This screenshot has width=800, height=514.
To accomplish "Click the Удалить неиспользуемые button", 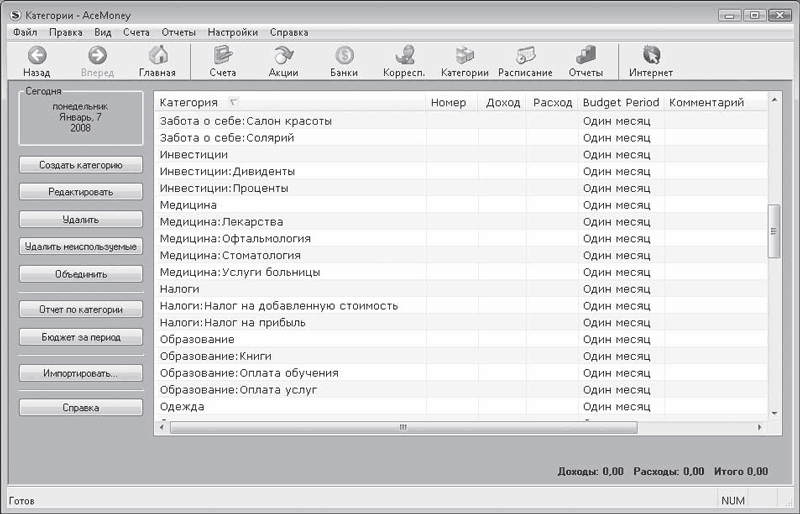I will [81, 247].
